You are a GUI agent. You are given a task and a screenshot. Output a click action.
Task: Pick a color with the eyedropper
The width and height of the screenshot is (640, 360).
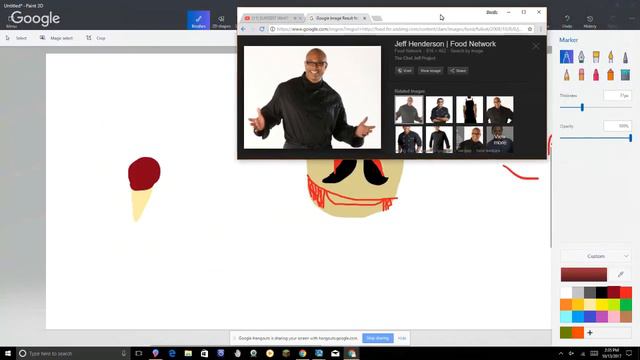coord(620,274)
